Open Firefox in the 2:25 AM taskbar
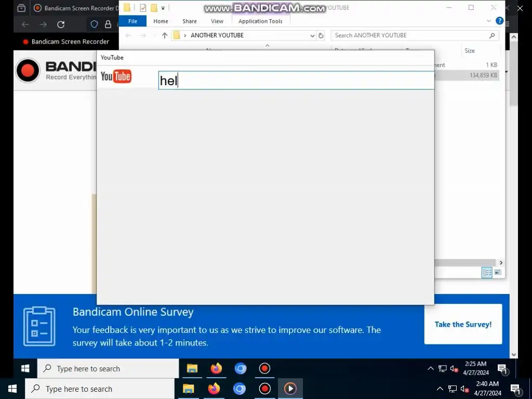The height and width of the screenshot is (399, 532). (x=216, y=368)
